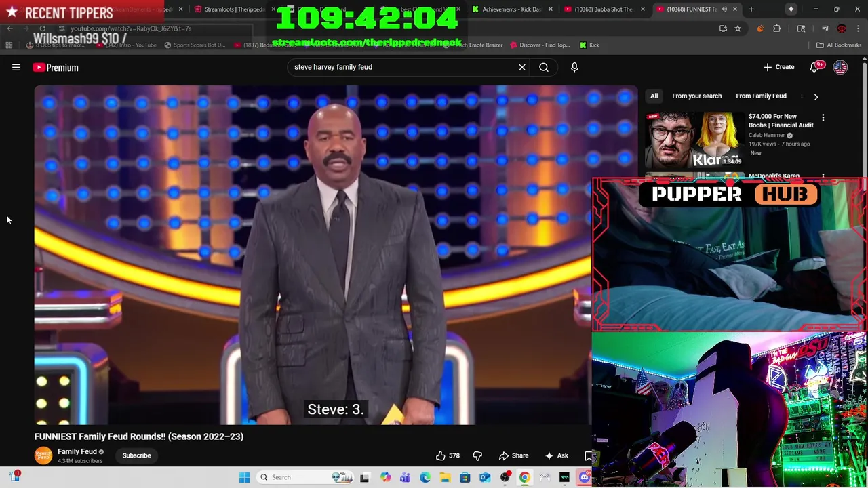This screenshot has height=488, width=868.
Task: Open Chrome profile avatar in toolbar
Action: [842, 28]
